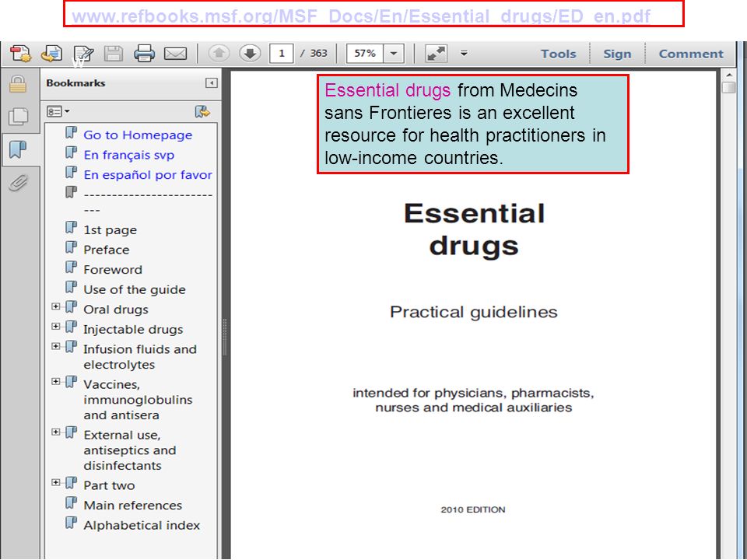Click the Preface bookmark icon
Image resolution: width=747 pixels, height=560 pixels.
[x=72, y=247]
